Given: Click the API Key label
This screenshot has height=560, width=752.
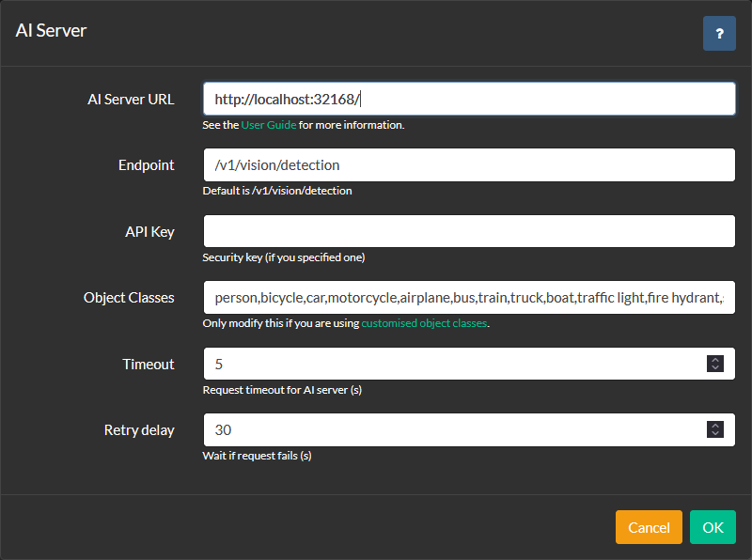Looking at the screenshot, I should pyautogui.click(x=149, y=231).
